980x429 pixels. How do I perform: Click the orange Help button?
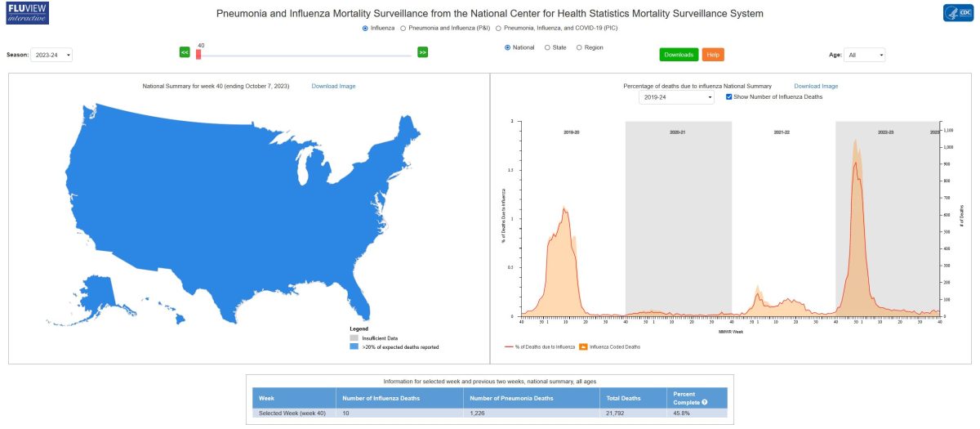(x=713, y=55)
